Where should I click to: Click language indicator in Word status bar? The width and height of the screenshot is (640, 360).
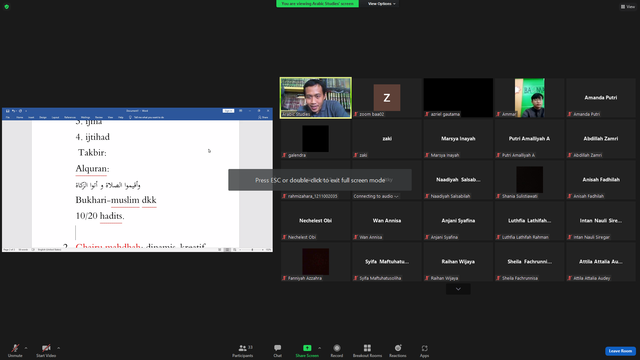tap(49, 249)
